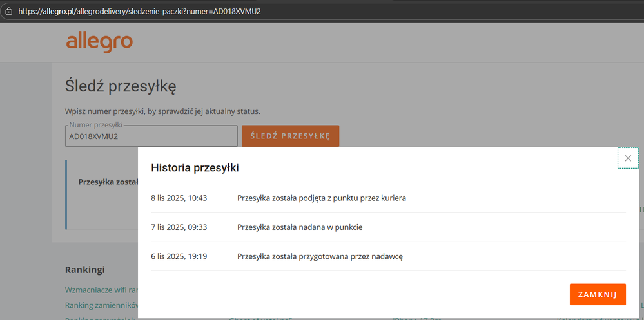Click the Śledź przesyłkę page heading
644x320 pixels.
(121, 86)
